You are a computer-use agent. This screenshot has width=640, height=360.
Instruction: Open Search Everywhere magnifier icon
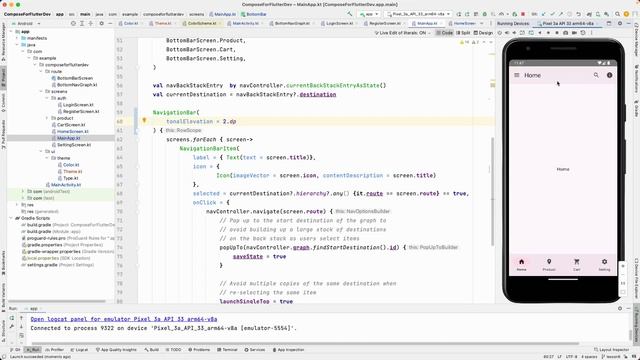[x=618, y=14]
